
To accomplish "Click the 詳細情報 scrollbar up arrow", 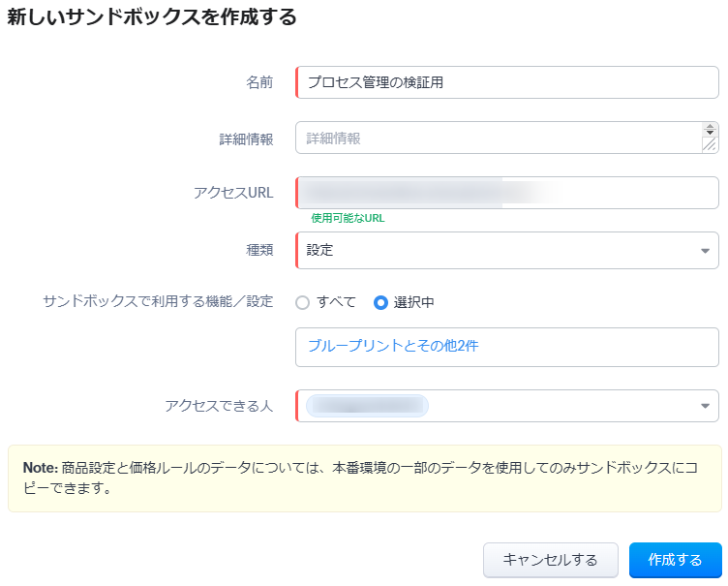I will pos(711,126).
